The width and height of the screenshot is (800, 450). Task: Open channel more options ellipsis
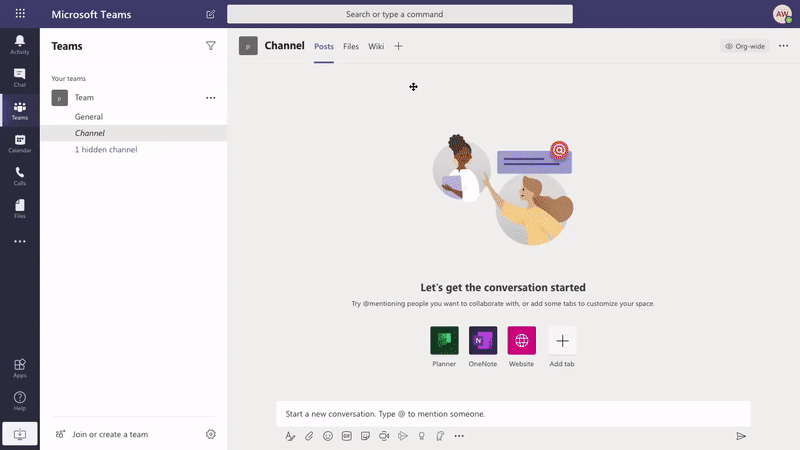784,46
